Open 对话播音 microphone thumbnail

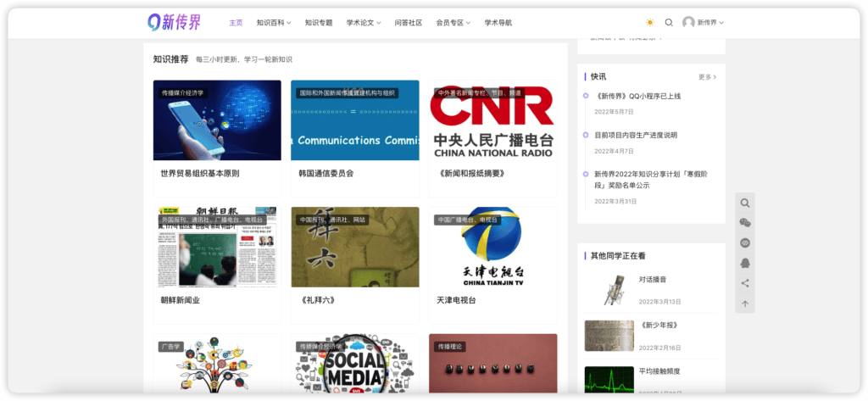point(609,290)
